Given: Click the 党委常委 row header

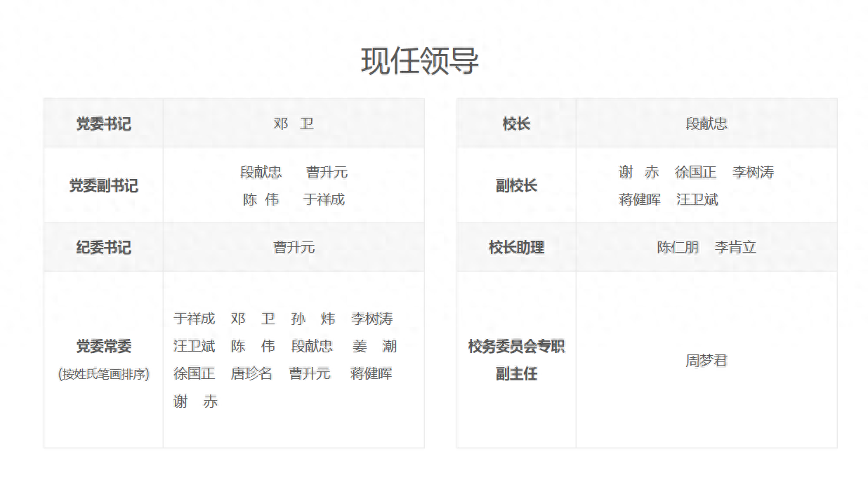Looking at the screenshot, I should coord(104,346).
